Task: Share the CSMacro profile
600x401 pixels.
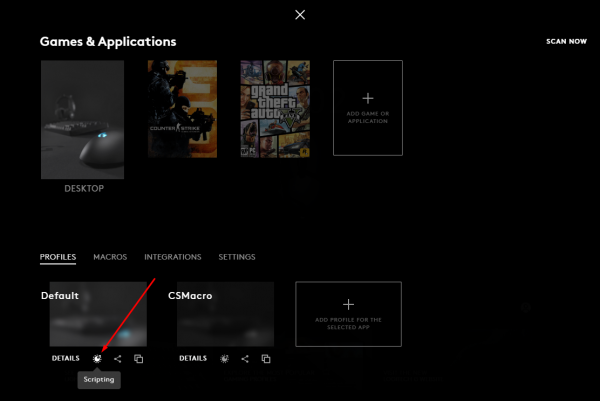Action: (245, 358)
